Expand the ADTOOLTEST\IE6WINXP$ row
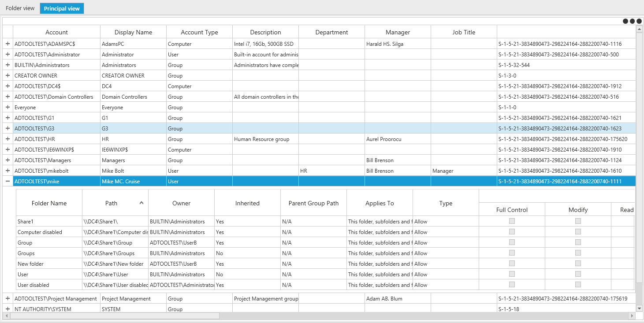 pos(7,150)
